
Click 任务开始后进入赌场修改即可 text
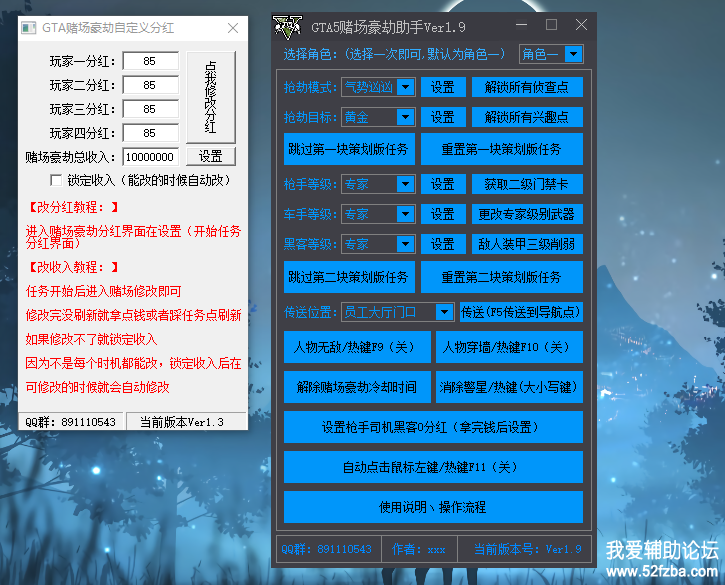104,291
